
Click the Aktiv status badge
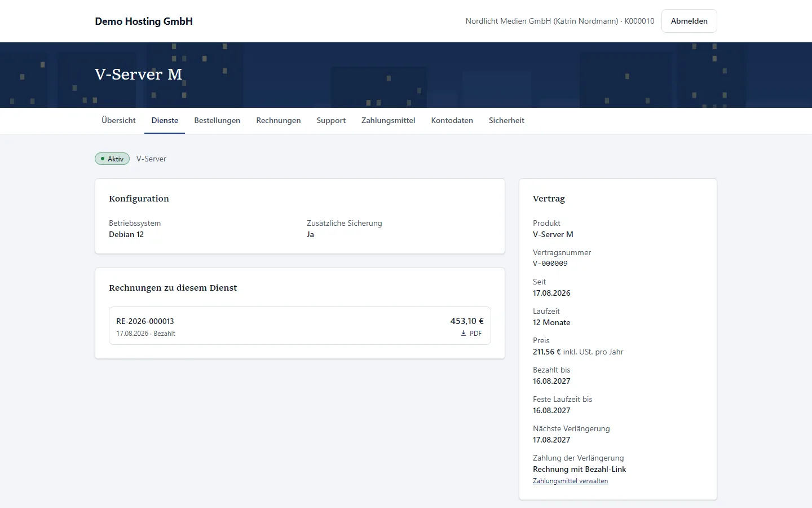coord(112,159)
